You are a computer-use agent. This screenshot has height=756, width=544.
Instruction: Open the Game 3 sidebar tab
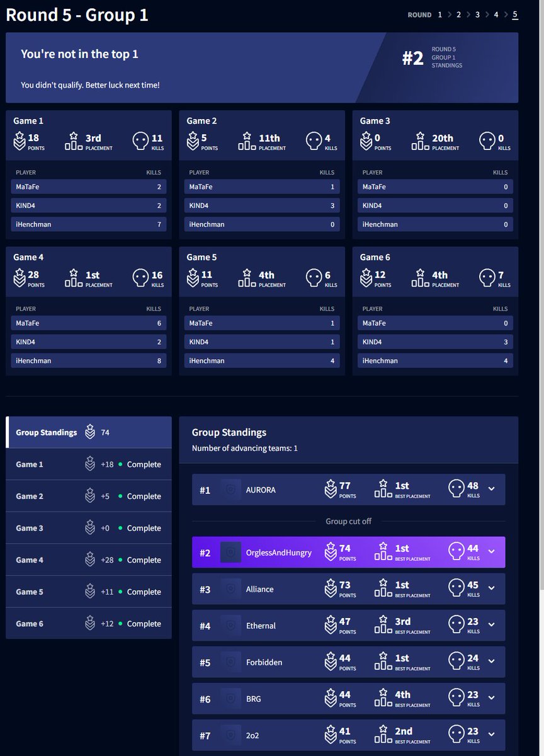tap(89, 528)
